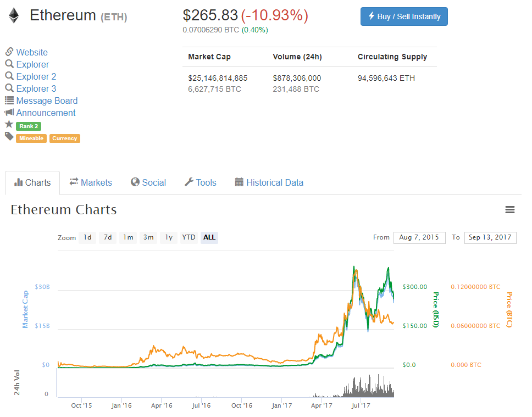Open the Historical Data tab

269,182
